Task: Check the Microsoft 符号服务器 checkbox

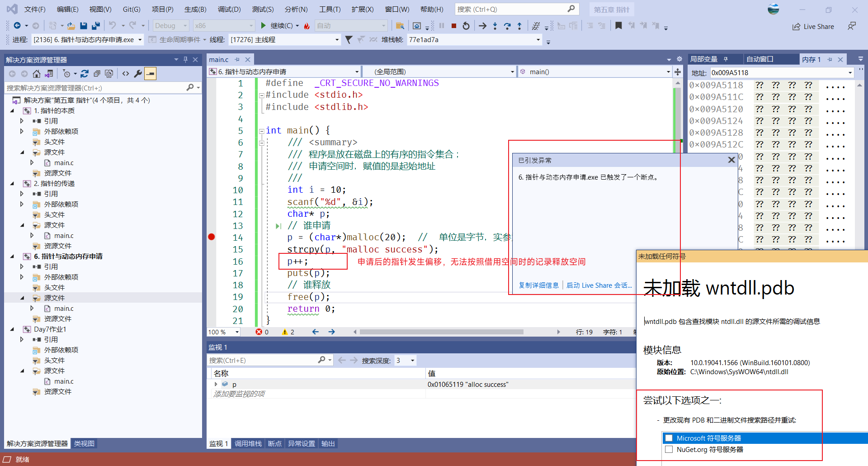Action: click(x=669, y=438)
